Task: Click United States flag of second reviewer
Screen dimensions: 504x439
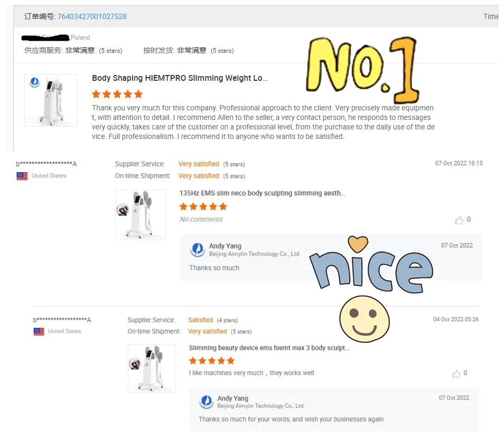Action: (x=39, y=331)
